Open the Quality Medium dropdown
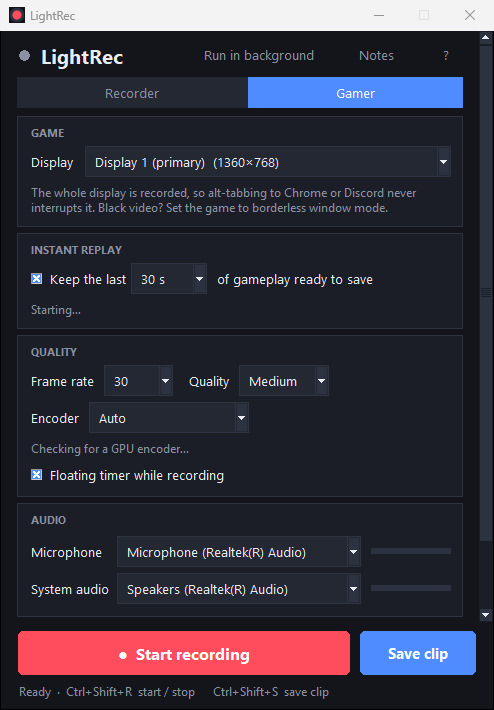494x710 pixels. coord(283,381)
